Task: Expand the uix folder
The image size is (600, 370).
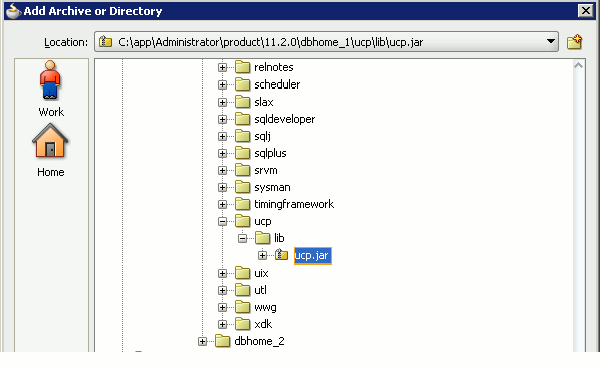Action: click(222, 274)
